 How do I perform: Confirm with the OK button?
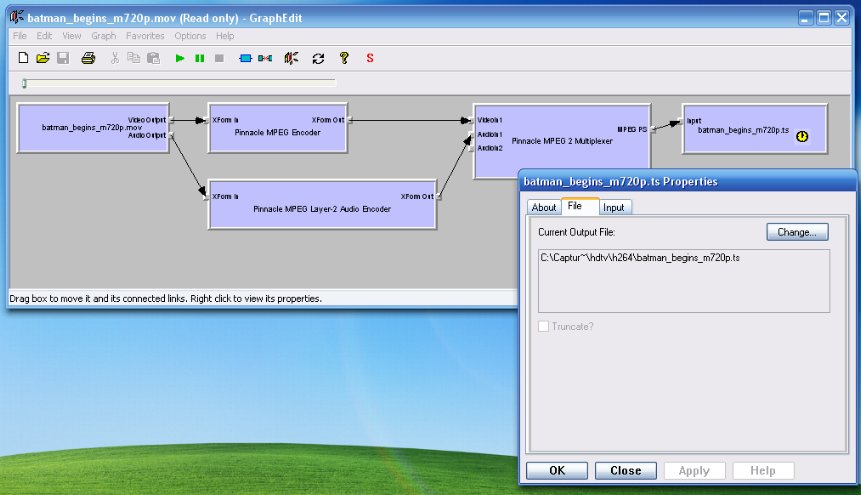coord(557,471)
